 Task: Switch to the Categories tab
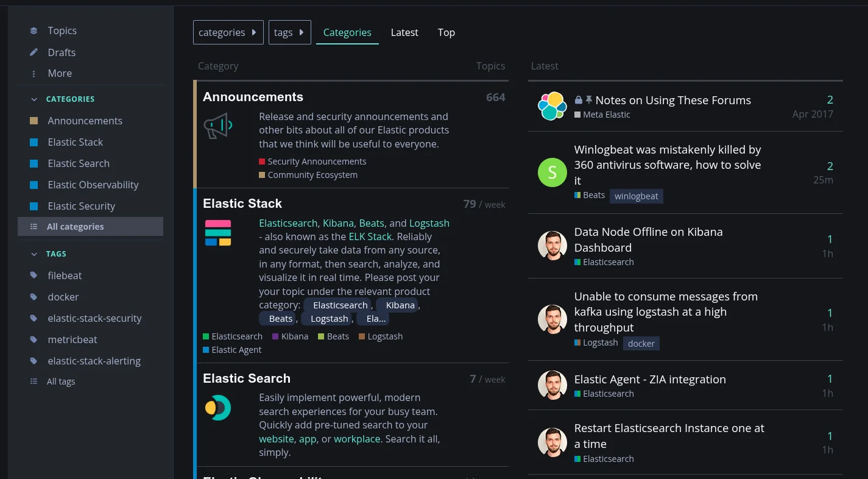coord(347,32)
